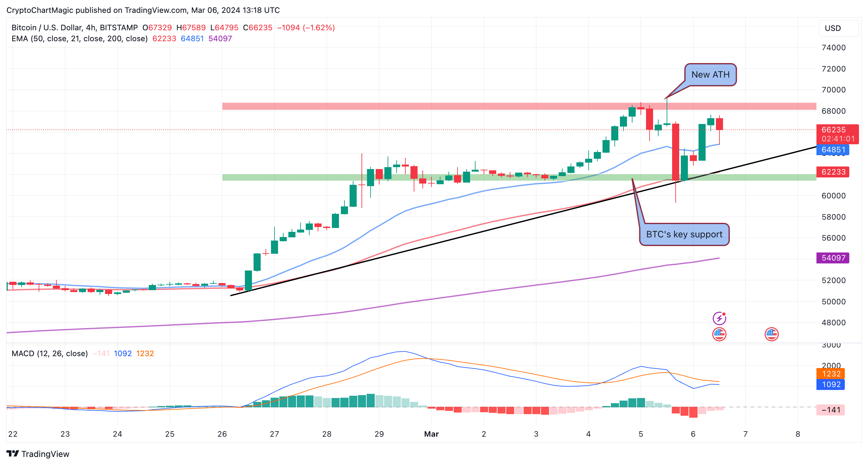Click the change value −1094 (−1.62%)
This screenshot has width=868, height=465.
point(306,28)
